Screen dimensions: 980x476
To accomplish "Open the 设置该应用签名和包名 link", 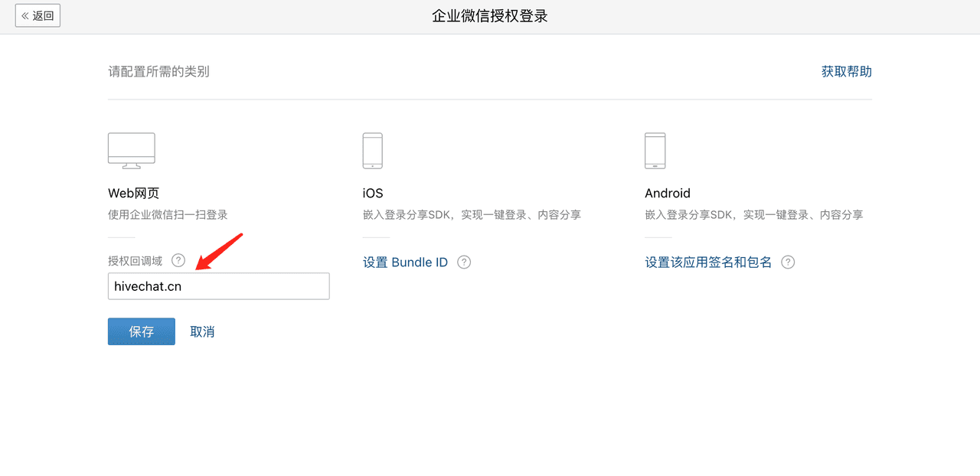I will 708,262.
